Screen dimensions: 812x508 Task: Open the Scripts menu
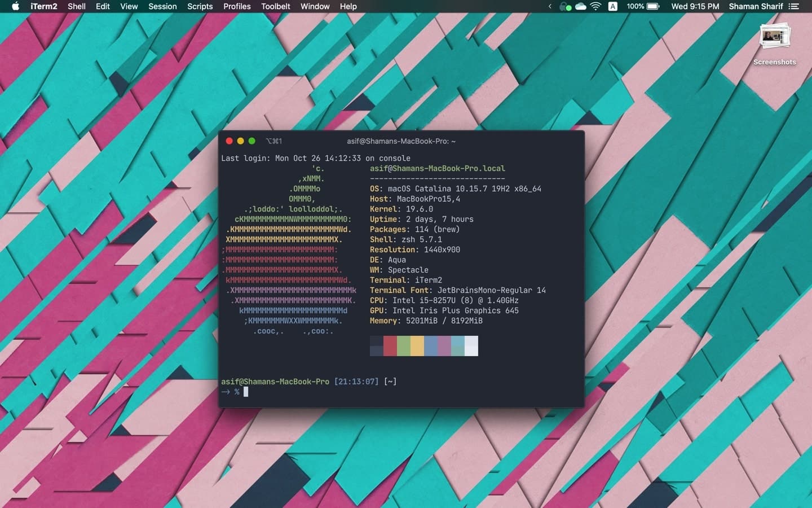pyautogui.click(x=200, y=6)
